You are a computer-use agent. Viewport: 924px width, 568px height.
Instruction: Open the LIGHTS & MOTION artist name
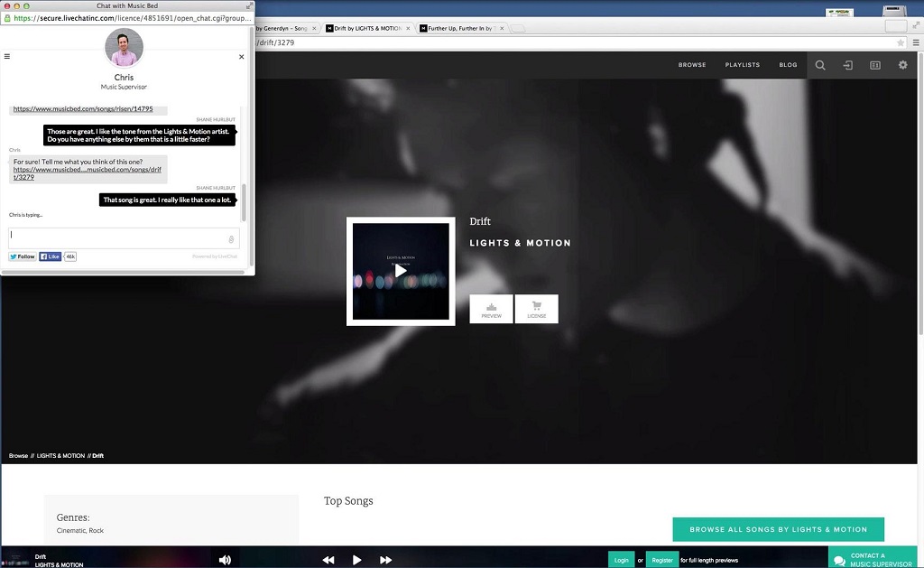pos(521,243)
